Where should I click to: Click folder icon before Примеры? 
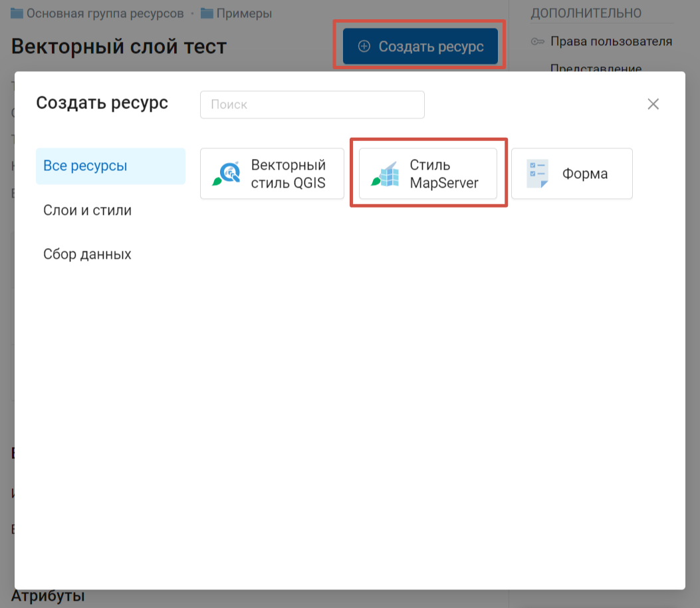(x=207, y=13)
